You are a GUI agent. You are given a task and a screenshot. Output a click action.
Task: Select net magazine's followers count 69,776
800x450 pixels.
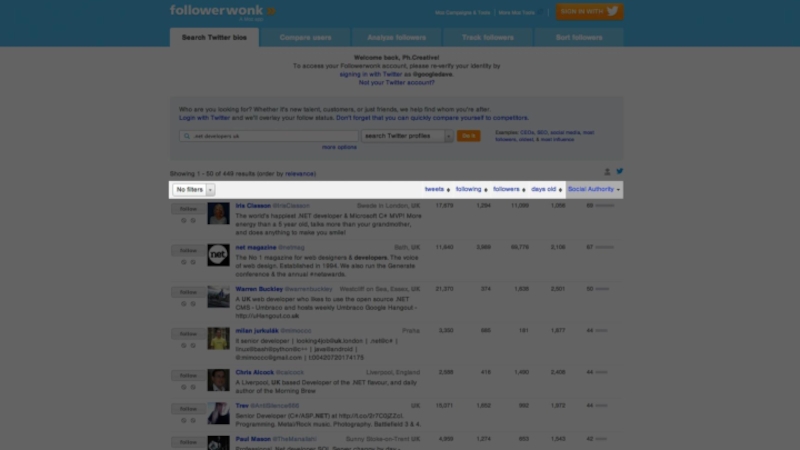coord(519,247)
